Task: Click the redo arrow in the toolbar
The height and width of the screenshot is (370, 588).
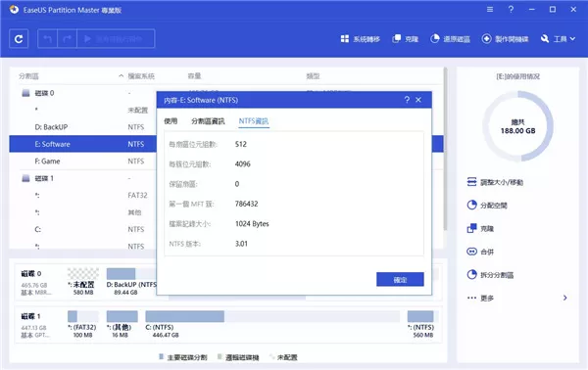Action: pos(67,38)
